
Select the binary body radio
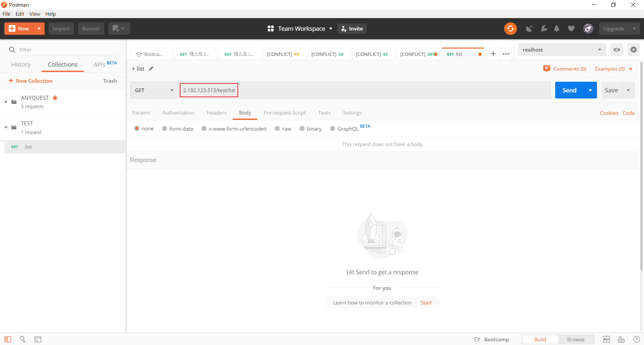[302, 128]
